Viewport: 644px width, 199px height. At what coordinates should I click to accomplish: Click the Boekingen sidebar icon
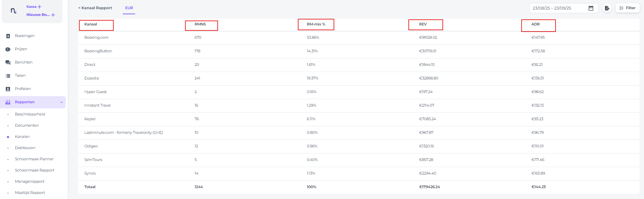(x=8, y=36)
